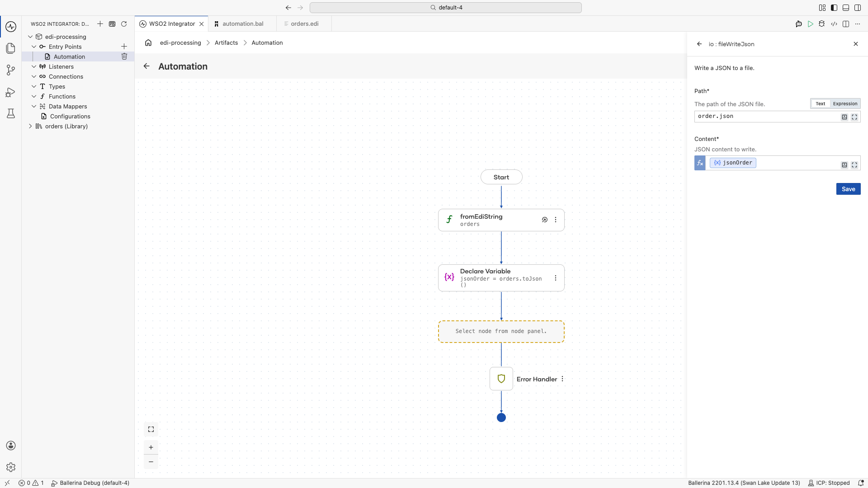Image resolution: width=868 pixels, height=488 pixels.
Task: Zoom out on the flow diagram
Action: [x=151, y=462]
